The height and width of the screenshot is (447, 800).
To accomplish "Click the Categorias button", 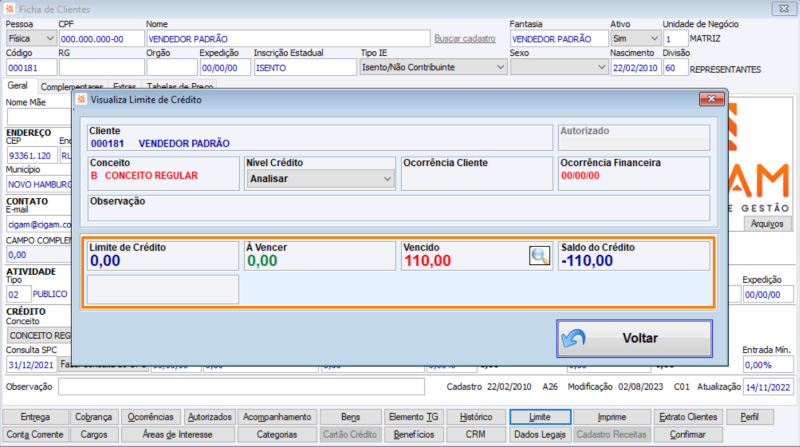I will point(277,435).
